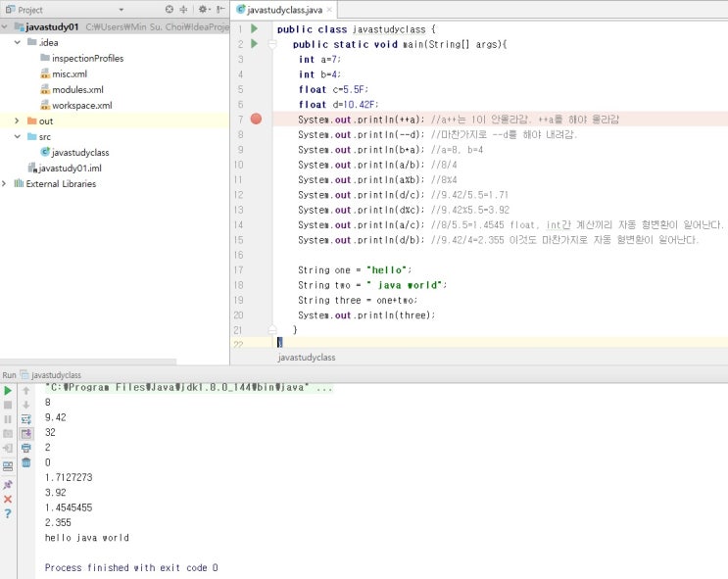Select javastudyclass tab in Run panel
The width and height of the screenshot is (728, 579).
pyautogui.click(x=56, y=375)
